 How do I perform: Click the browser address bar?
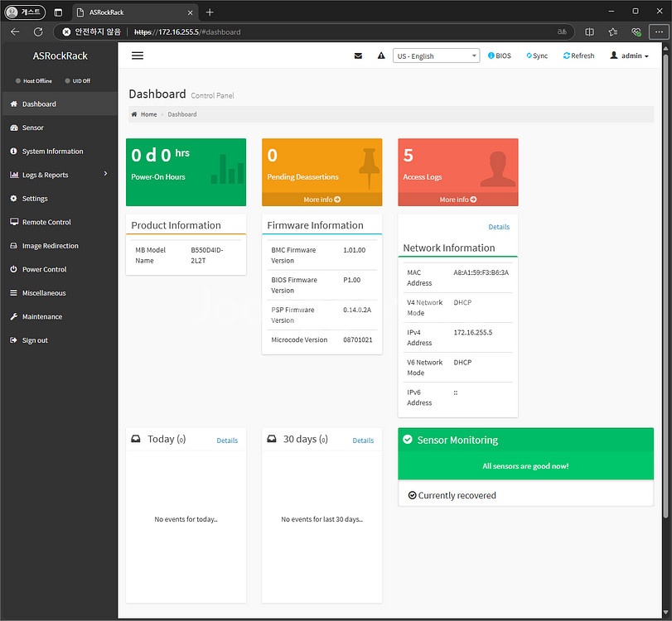coord(331,32)
